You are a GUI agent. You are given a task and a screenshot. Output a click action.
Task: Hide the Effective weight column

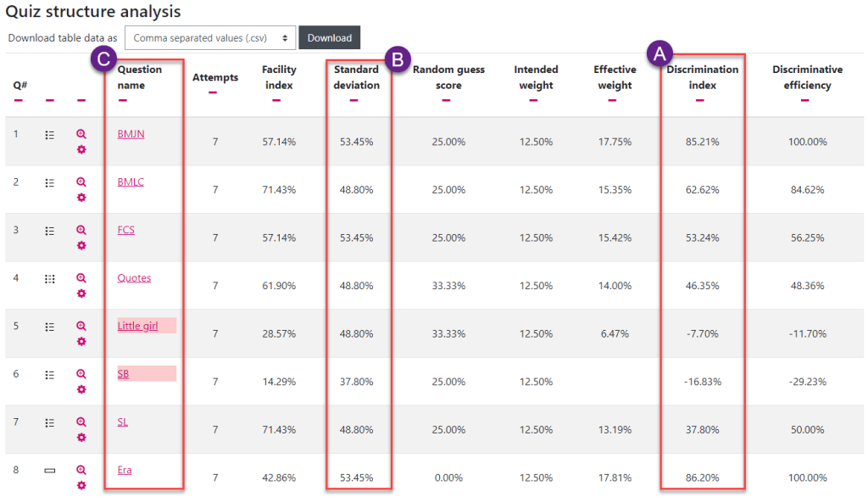(612, 100)
